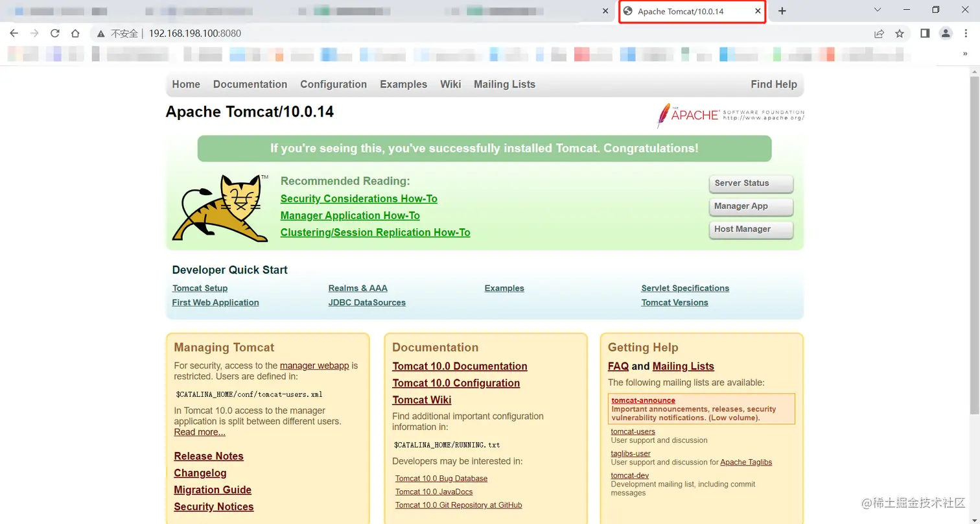The image size is (980, 524).
Task: Click the $CATALINA_HOME/conf/tomcat-users.xml text
Action: pos(249,394)
